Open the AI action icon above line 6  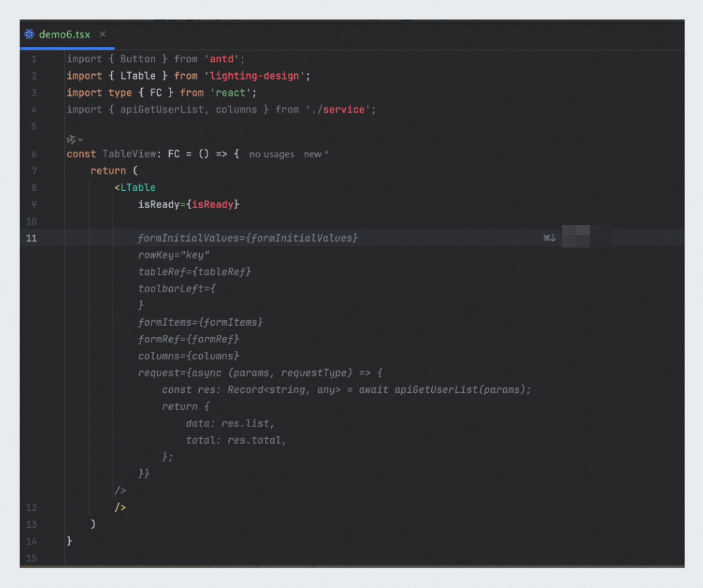click(71, 140)
